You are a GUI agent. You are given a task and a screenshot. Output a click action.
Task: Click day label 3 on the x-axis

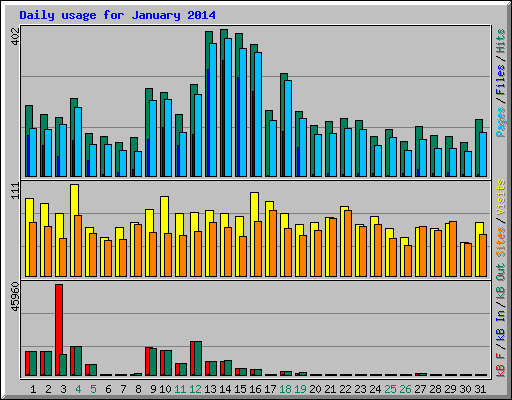[x=63, y=389]
